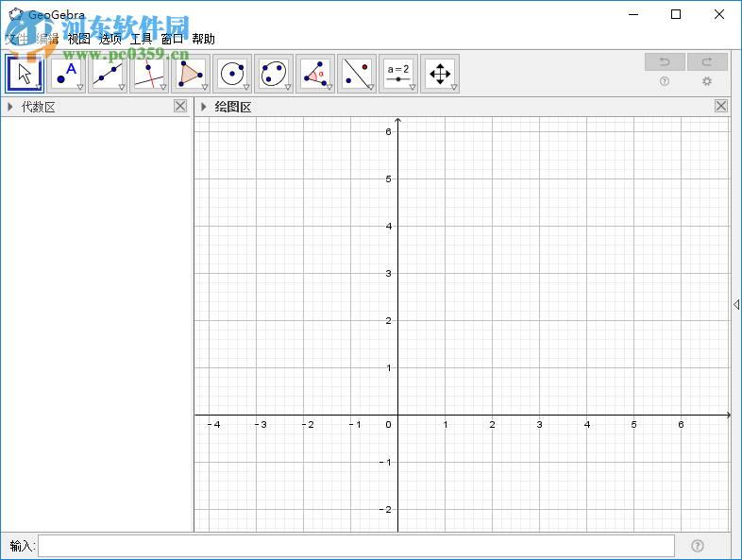The image size is (742, 560).
Task: Open the sidebar arrow at right edge
Action: [x=736, y=304]
